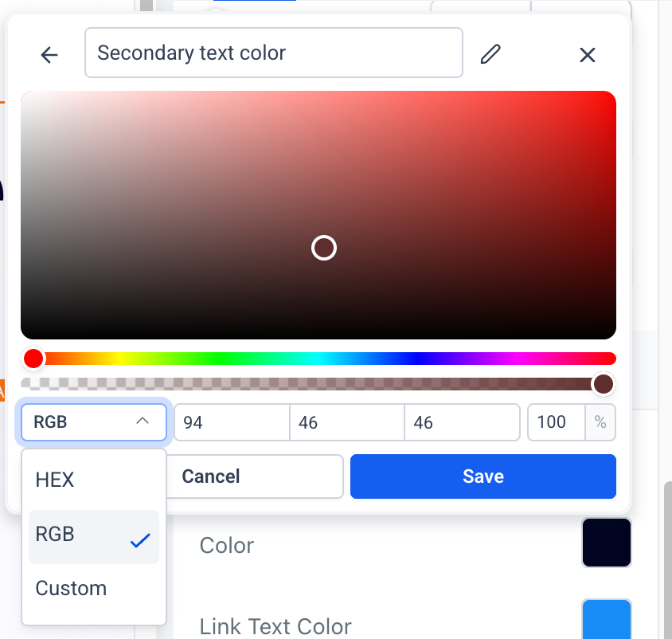Close the color picker with X icon
672x639 pixels.
click(587, 55)
